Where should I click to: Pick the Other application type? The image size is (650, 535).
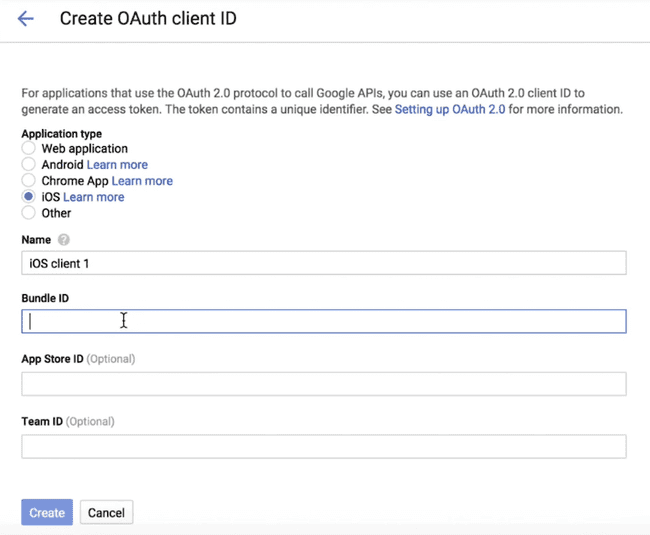pyautogui.click(x=29, y=213)
